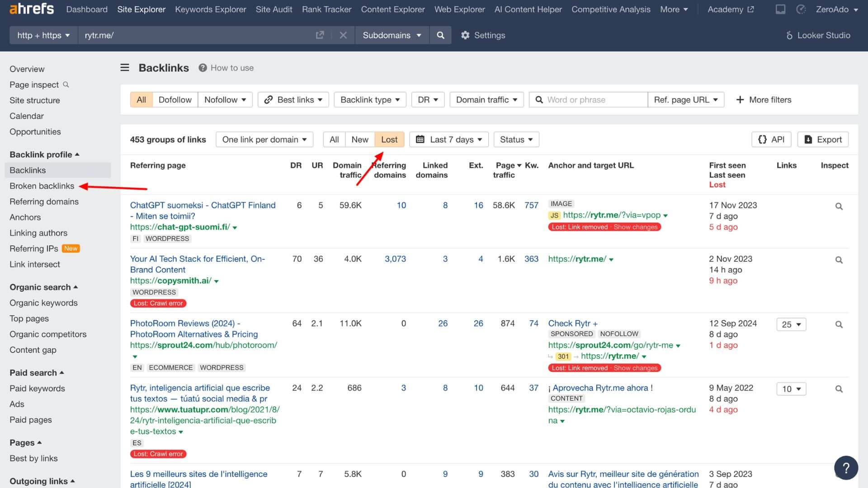Screen dimensions: 868x488
Task: Clear the rytr.me URL with X icon
Action: 343,35
